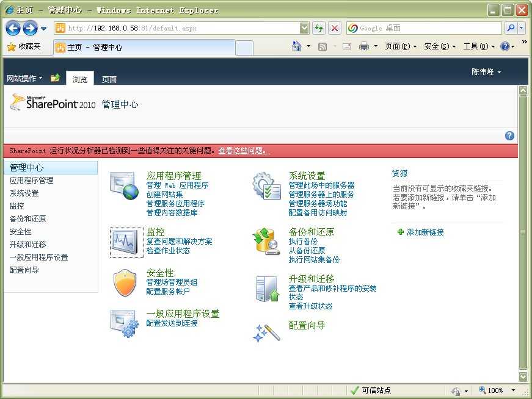
Task: Open the 安全(S) toolbar menu
Action: pyautogui.click(x=440, y=46)
